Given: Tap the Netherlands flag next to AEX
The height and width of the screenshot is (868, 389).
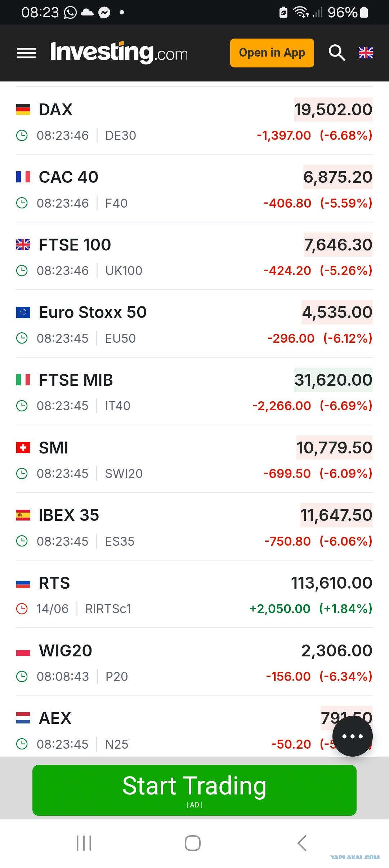Looking at the screenshot, I should coord(23,718).
